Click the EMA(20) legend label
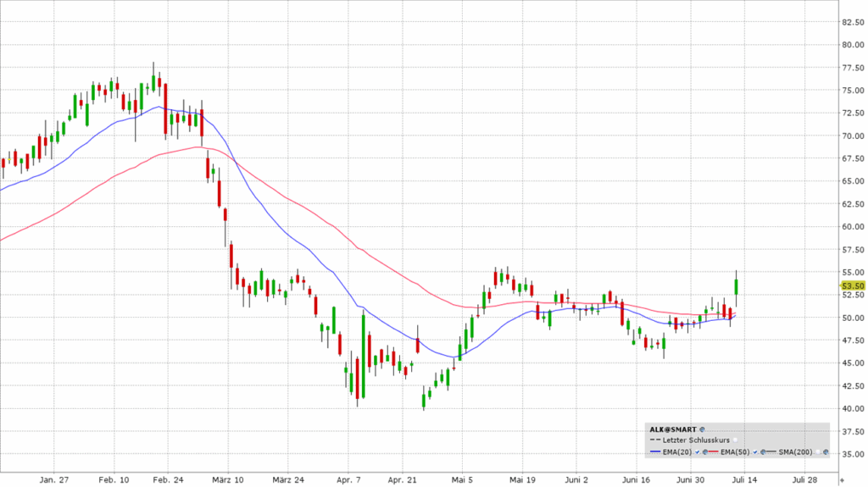868x487 pixels. 677,452
